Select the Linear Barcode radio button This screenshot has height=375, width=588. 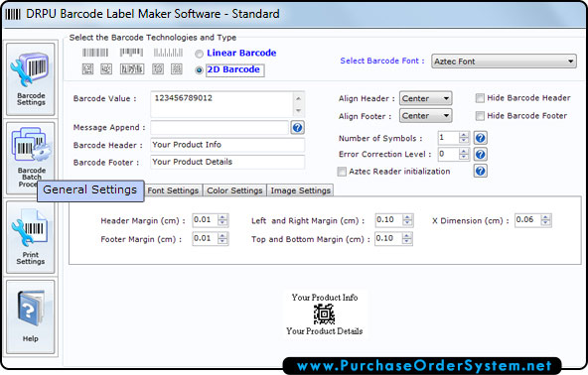pyautogui.click(x=199, y=54)
